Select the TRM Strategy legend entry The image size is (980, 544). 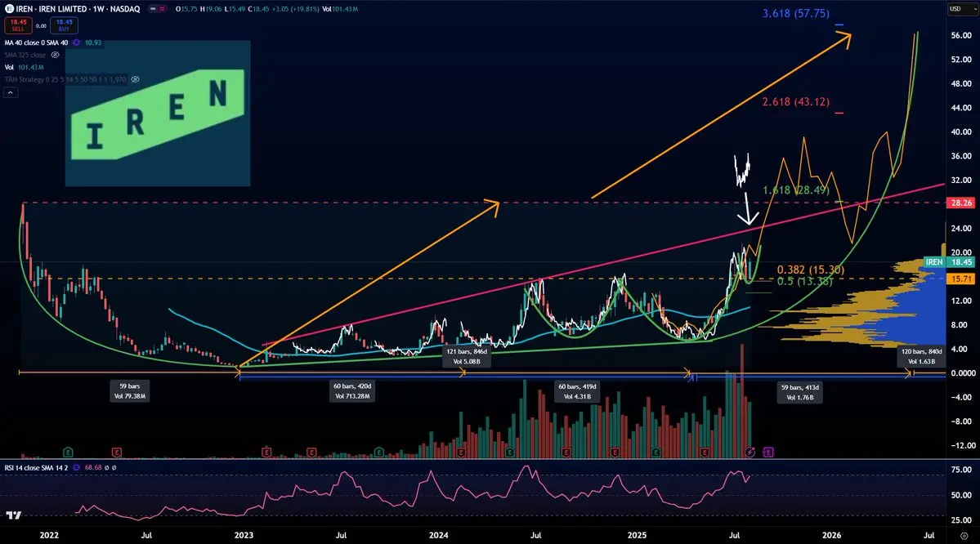click(x=65, y=79)
